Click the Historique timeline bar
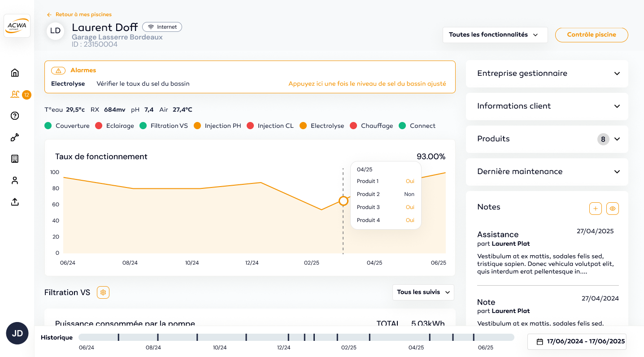 tap(296, 337)
